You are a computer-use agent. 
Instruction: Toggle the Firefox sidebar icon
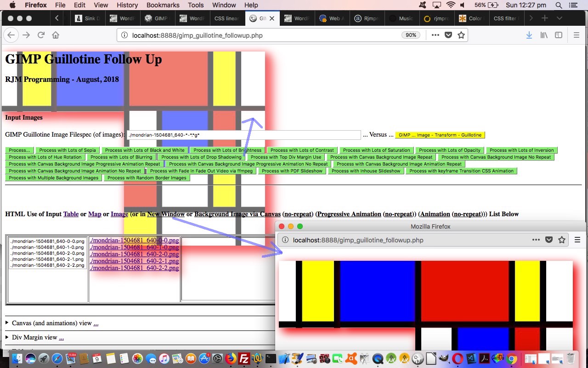[x=559, y=35]
